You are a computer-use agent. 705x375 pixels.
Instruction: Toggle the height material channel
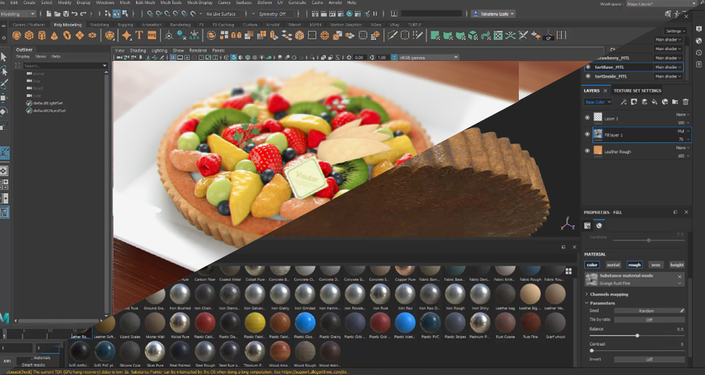tap(677, 265)
